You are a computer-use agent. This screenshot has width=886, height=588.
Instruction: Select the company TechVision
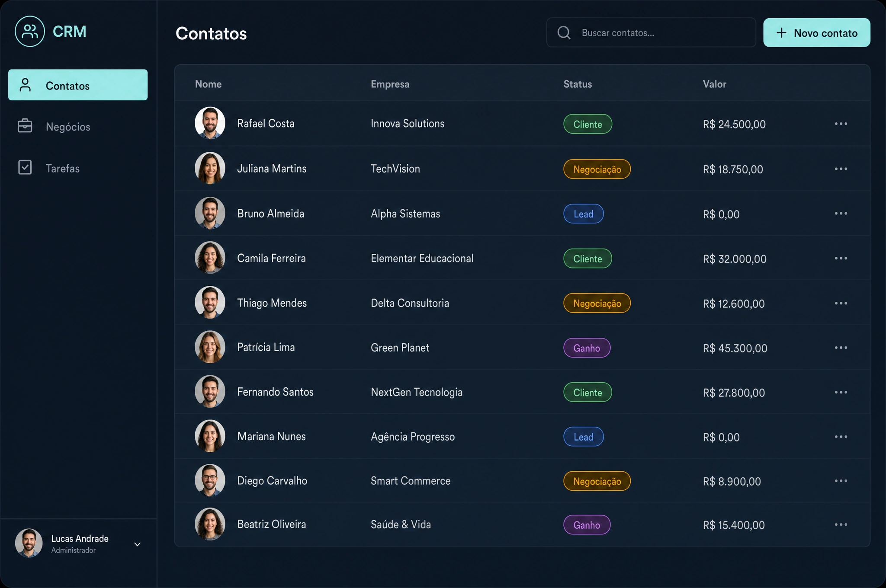coord(395,169)
